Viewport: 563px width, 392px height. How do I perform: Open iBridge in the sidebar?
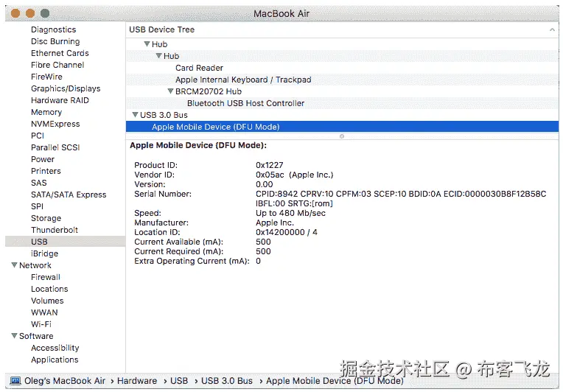coord(44,253)
